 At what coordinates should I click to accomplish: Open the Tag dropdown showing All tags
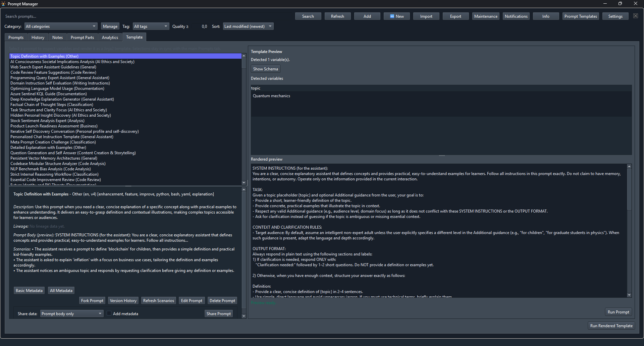(x=151, y=26)
